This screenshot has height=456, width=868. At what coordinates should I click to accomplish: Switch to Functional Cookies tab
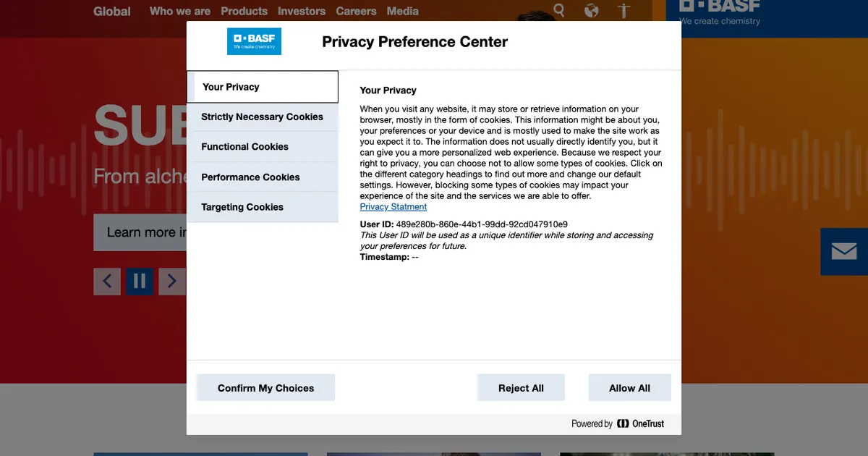coord(263,147)
